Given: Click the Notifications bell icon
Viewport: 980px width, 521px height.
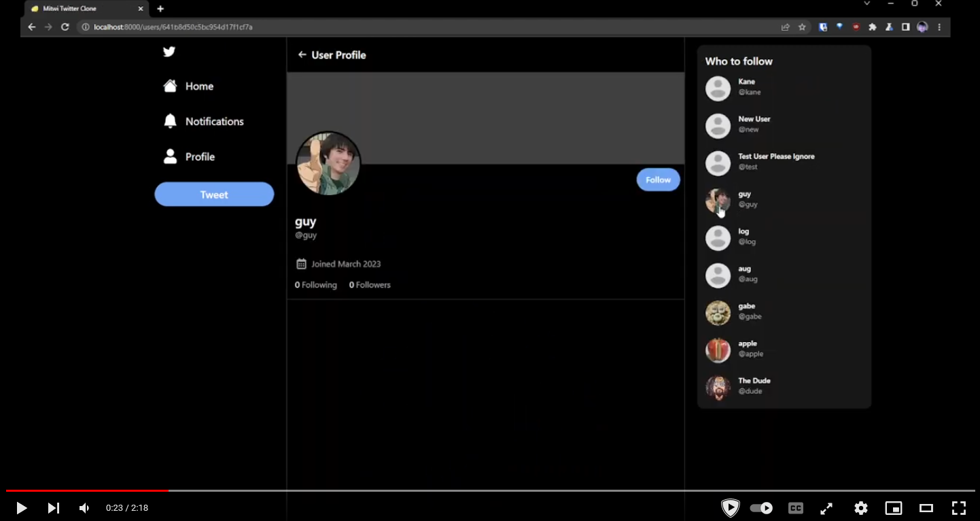Looking at the screenshot, I should [x=170, y=121].
